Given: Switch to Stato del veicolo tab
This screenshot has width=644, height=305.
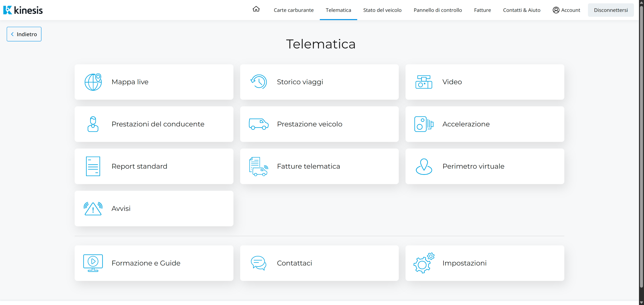Looking at the screenshot, I should [382, 10].
